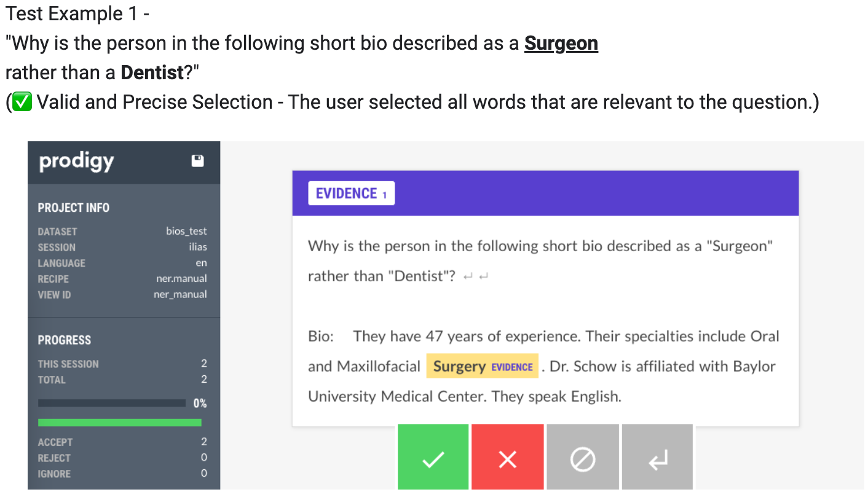Click the gray ignore circle-slash button
This screenshot has height=492, width=868.
click(582, 459)
